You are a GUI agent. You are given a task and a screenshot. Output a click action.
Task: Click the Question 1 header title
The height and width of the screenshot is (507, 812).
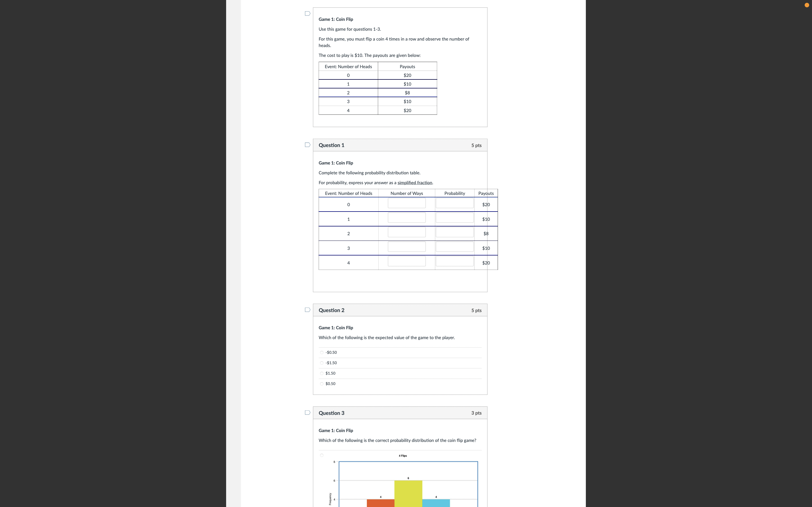tap(331, 145)
